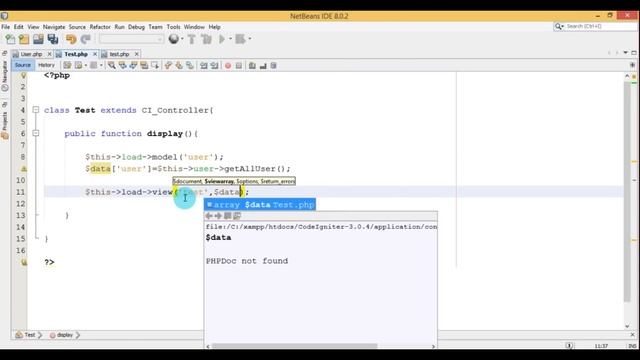The width and height of the screenshot is (640, 360).
Task: Click the getAllUser code on line 9
Action: [250, 169]
